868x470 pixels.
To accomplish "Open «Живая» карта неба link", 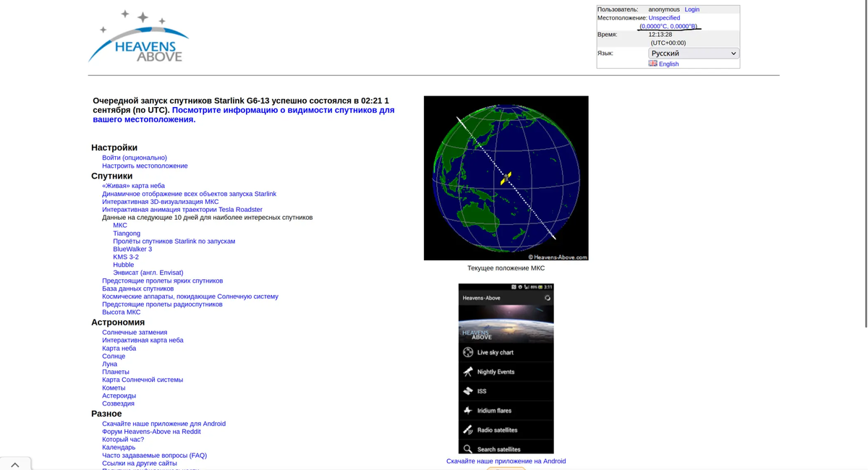I will [133, 186].
